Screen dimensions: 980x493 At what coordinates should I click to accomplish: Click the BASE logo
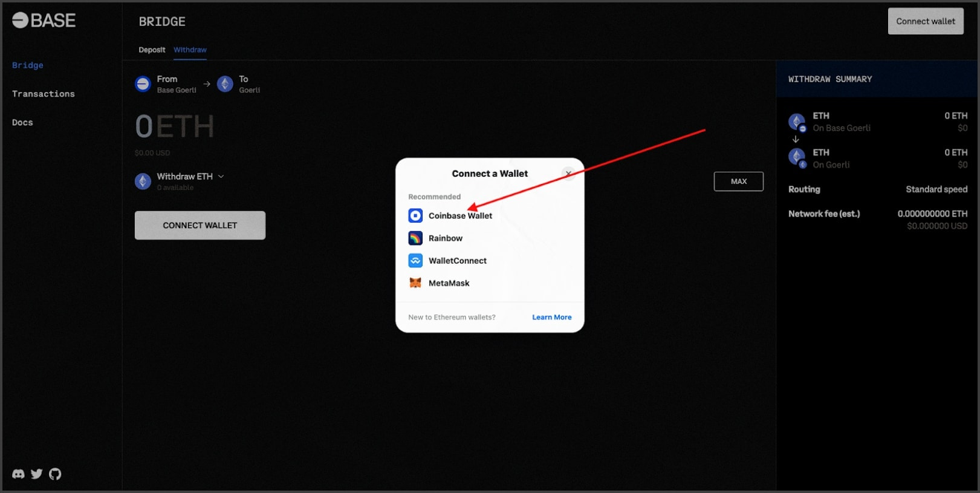click(44, 21)
